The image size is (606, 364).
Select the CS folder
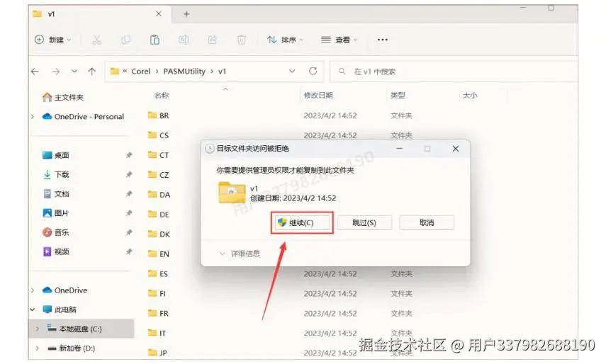tap(159, 135)
